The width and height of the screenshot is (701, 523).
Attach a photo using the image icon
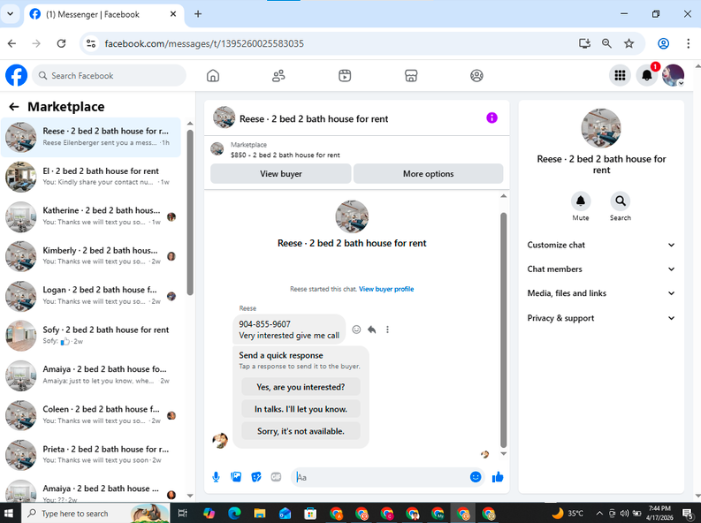(236, 477)
